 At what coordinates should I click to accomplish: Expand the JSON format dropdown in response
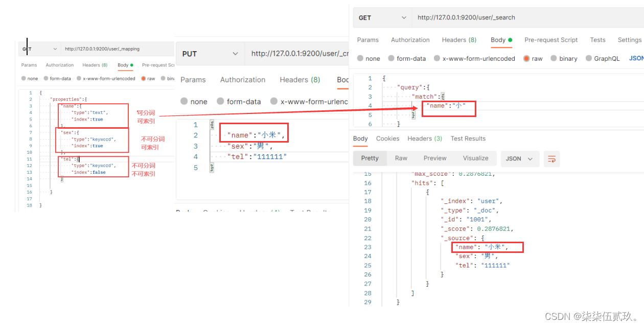pos(520,158)
